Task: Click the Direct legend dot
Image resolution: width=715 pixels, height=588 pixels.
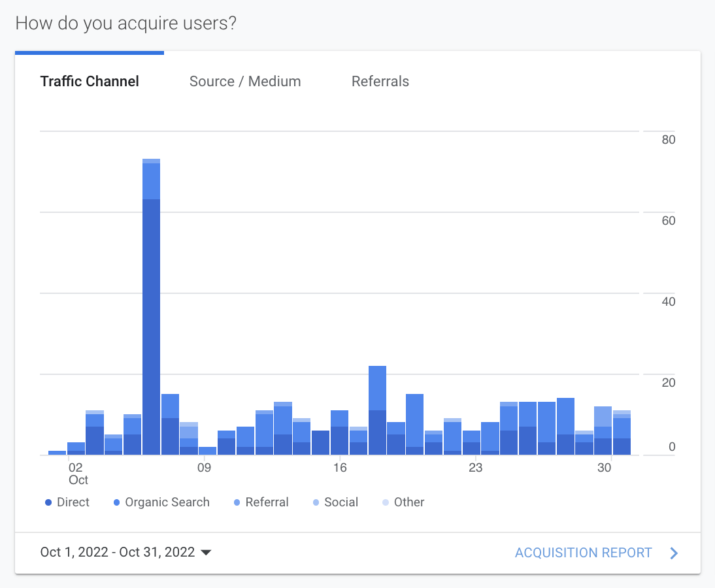Action: point(48,502)
